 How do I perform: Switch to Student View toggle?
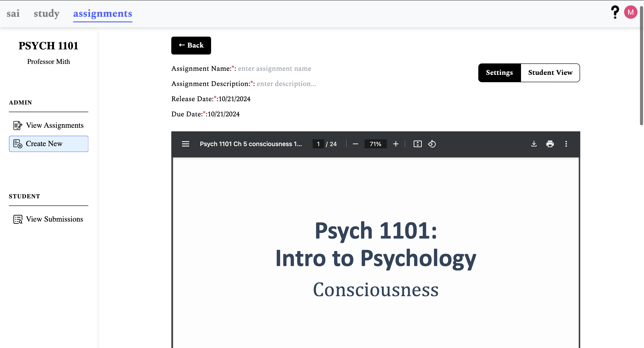pyautogui.click(x=550, y=73)
